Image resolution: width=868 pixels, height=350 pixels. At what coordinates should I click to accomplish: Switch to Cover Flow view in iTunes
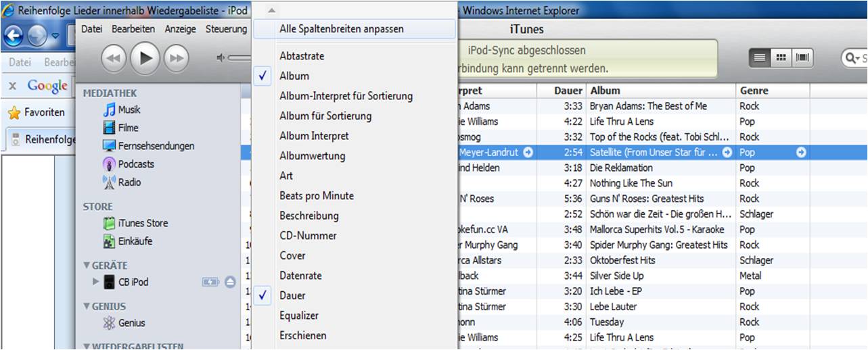pyautogui.click(x=802, y=58)
